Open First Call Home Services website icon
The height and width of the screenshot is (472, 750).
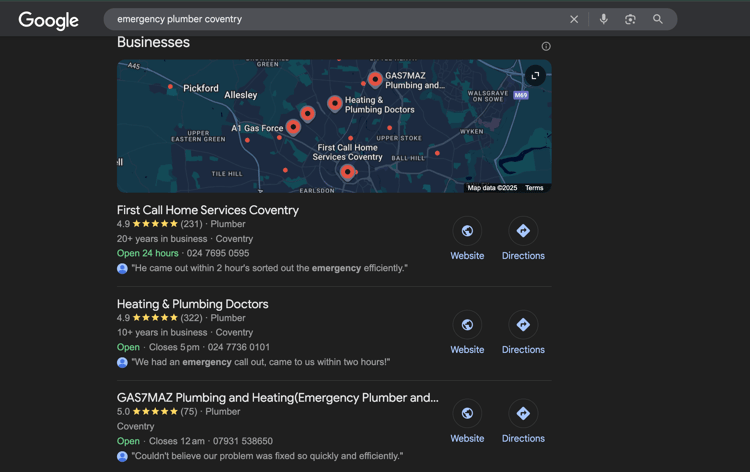(467, 231)
